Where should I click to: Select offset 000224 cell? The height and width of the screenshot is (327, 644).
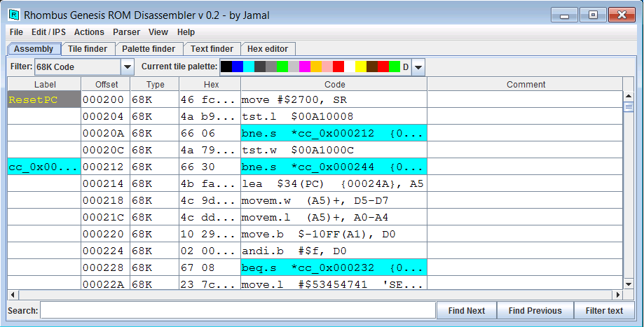coord(106,251)
